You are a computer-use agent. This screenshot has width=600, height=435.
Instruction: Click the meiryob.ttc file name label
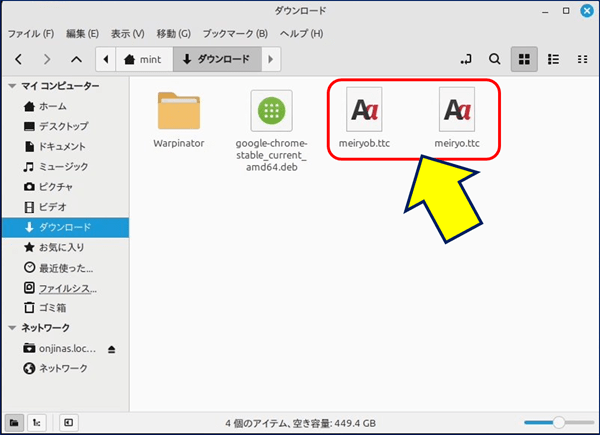coord(364,143)
